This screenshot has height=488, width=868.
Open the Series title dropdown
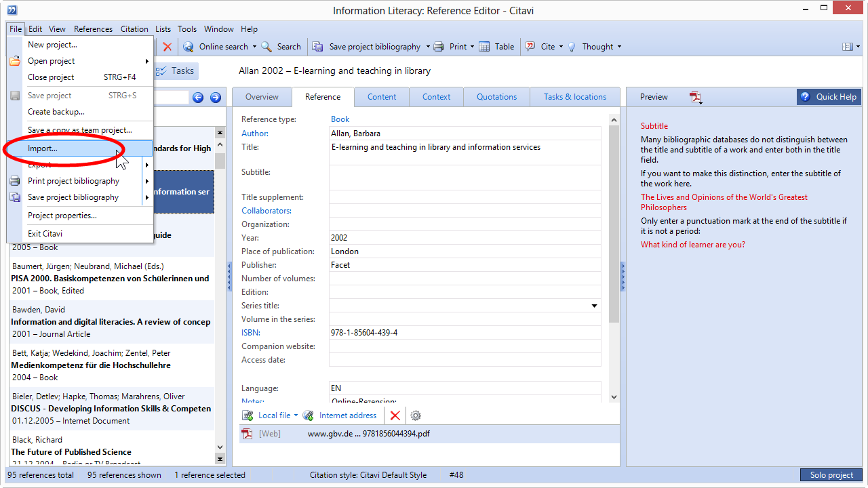click(595, 306)
